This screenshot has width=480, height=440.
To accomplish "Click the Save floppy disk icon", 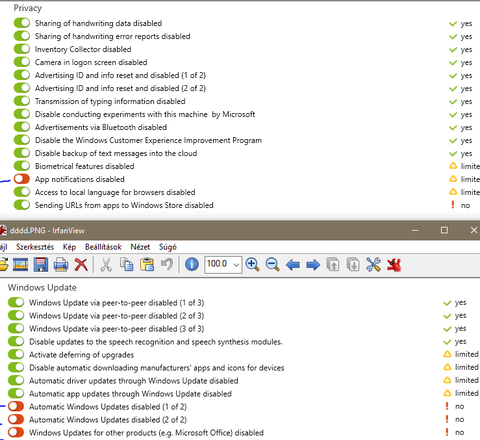I will (41, 265).
